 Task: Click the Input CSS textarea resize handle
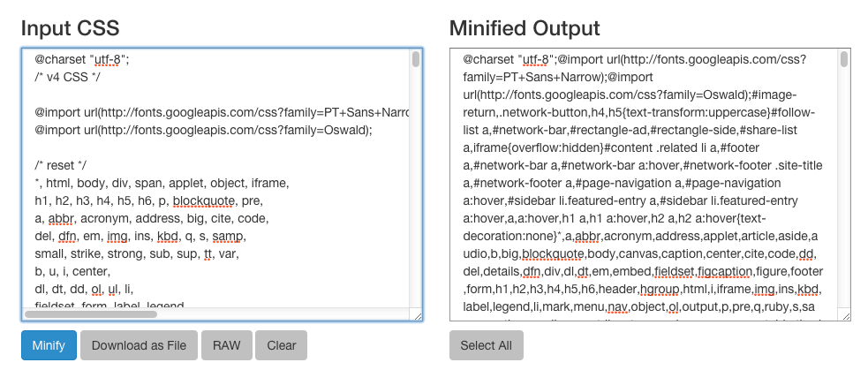[418, 316]
